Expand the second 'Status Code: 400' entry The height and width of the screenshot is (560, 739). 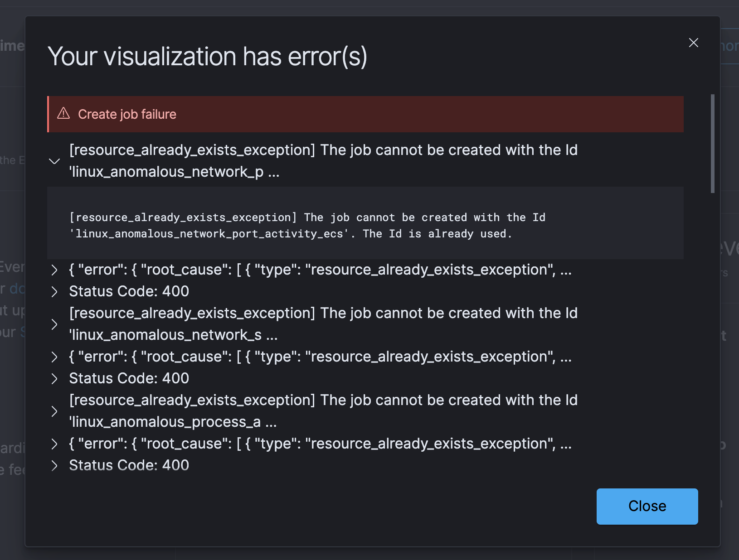[x=54, y=379]
